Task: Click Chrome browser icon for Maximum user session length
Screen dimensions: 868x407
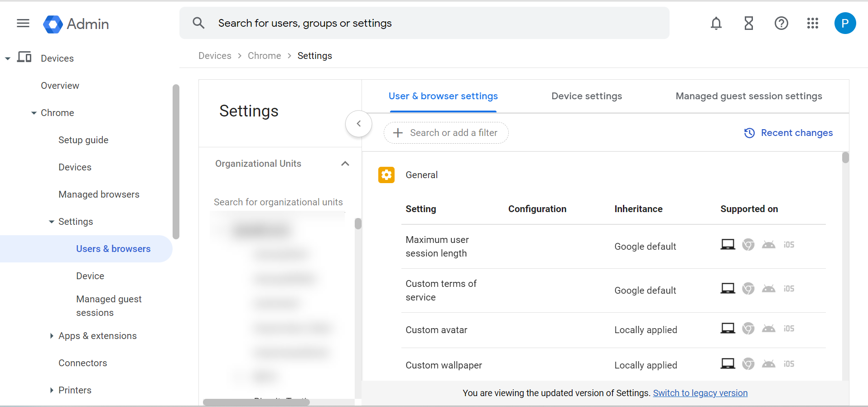Action: click(x=748, y=245)
